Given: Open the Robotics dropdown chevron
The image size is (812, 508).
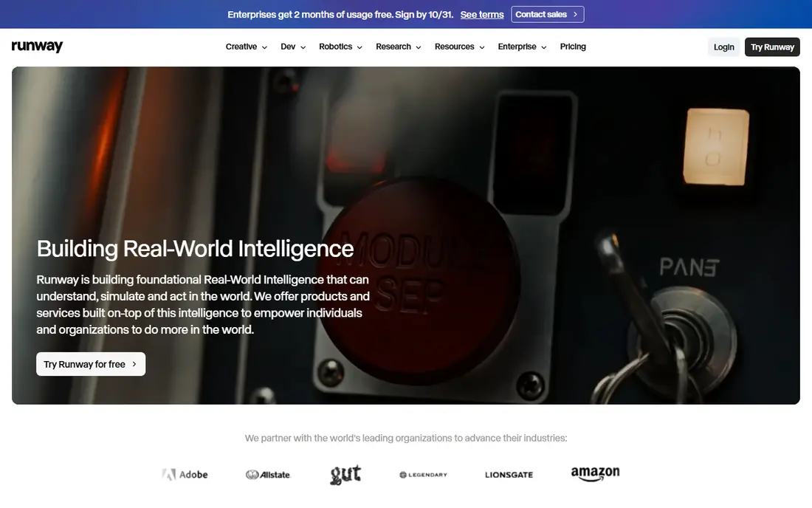Looking at the screenshot, I should tap(359, 47).
